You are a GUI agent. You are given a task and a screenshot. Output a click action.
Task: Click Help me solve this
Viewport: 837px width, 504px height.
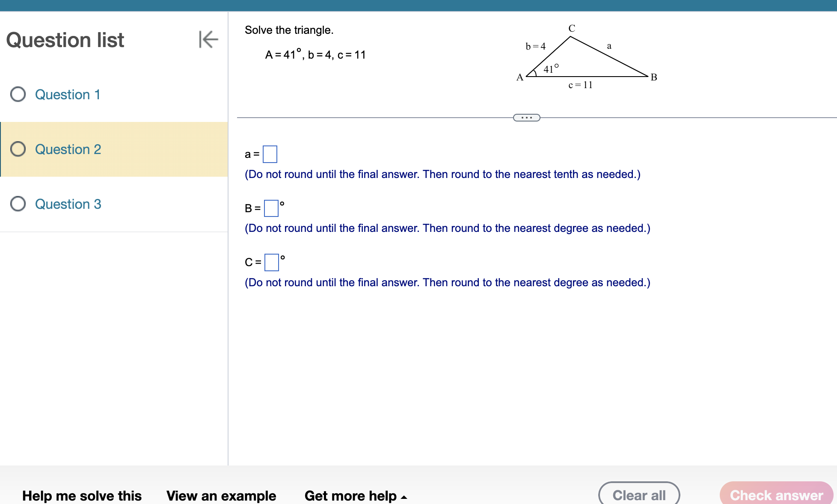click(x=82, y=495)
